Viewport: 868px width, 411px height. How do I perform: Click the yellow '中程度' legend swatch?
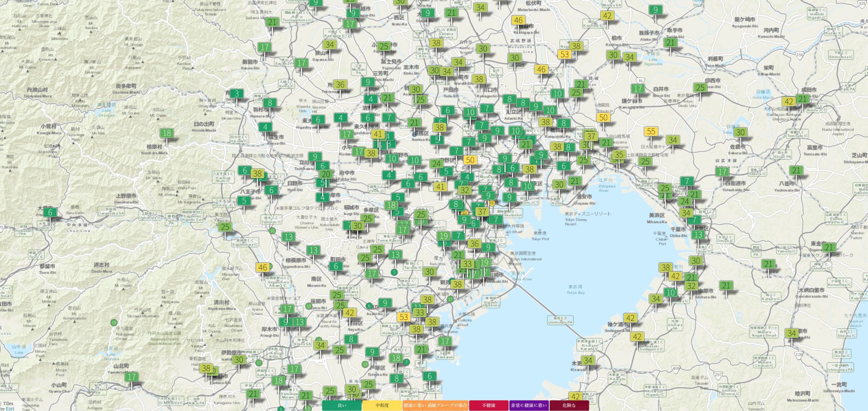[382, 405]
